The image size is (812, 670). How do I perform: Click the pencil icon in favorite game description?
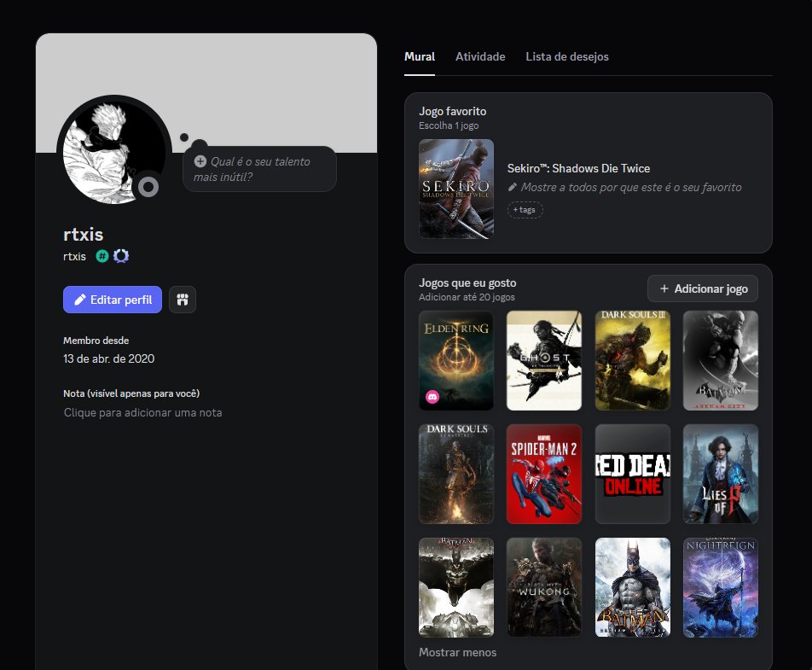(x=512, y=187)
